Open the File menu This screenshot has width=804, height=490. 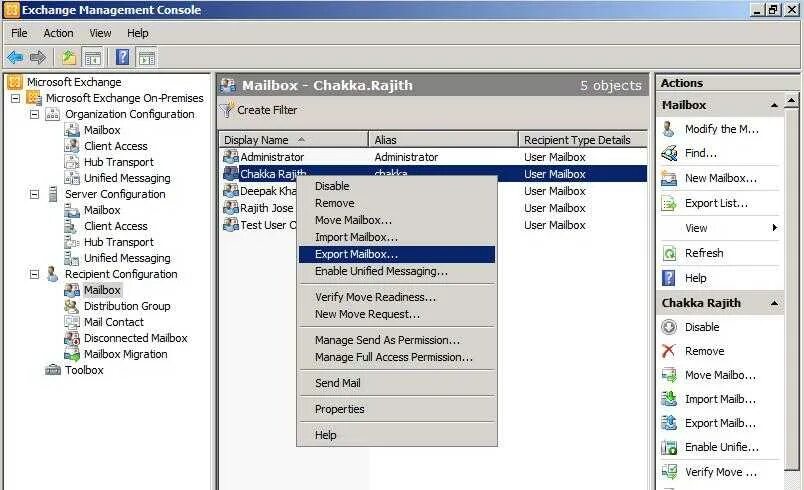(19, 33)
